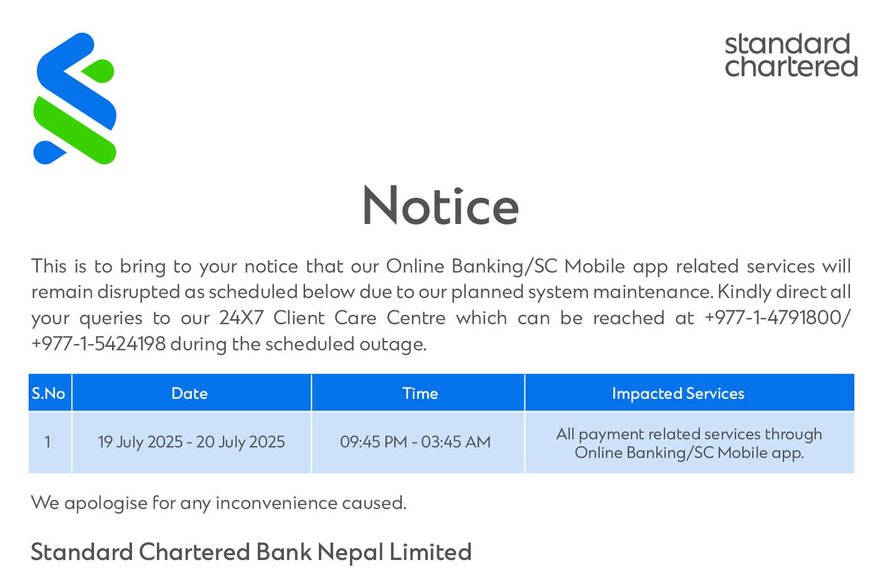Click the '19 July 2025 - 20 July 2025' cell
This screenshot has height=588, width=883.
click(x=191, y=442)
